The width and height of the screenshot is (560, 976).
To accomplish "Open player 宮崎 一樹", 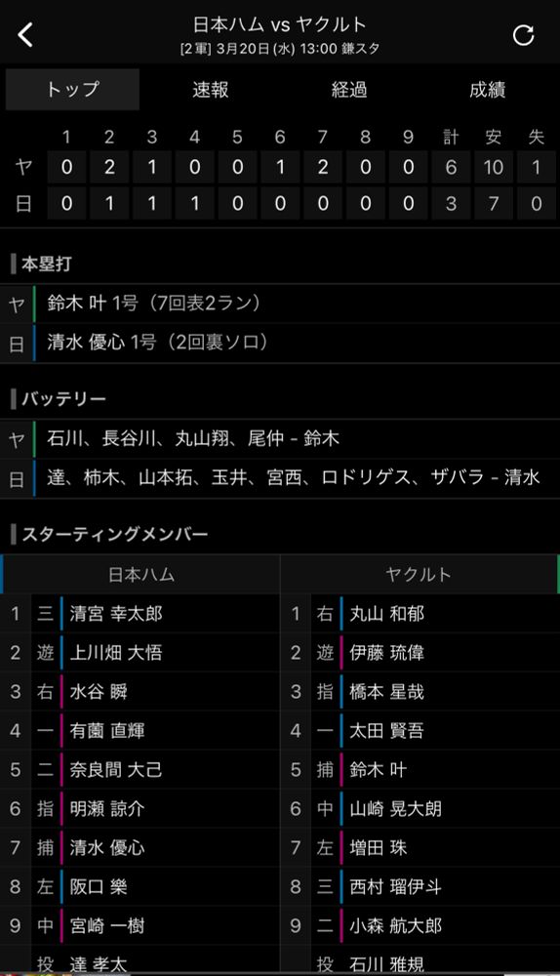I will (x=140, y=925).
